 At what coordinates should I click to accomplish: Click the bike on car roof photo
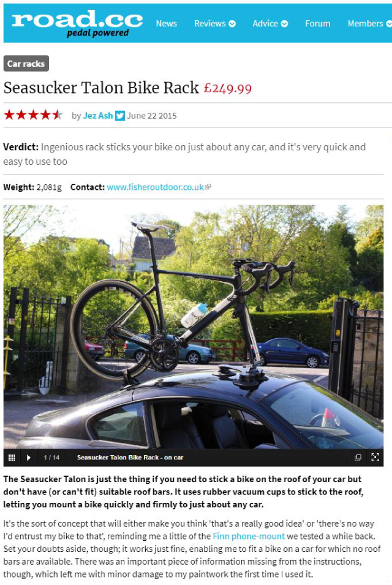193,326
